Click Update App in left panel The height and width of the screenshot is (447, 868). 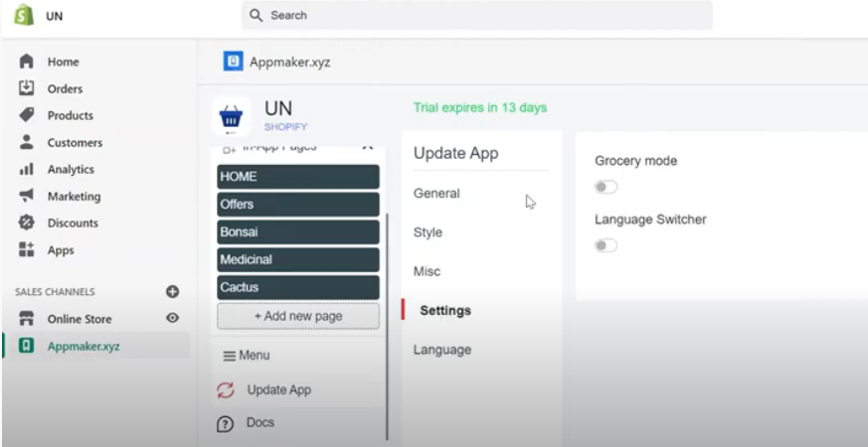click(279, 389)
